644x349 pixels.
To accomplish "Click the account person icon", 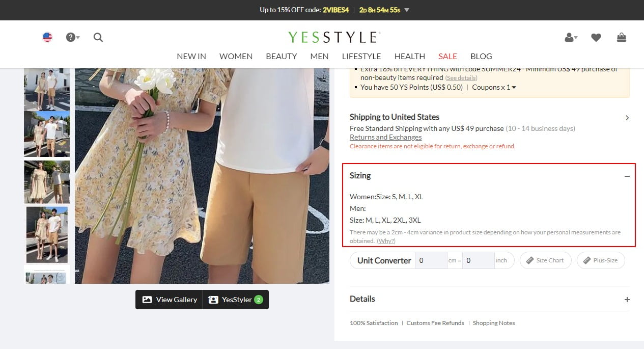I will tap(569, 37).
